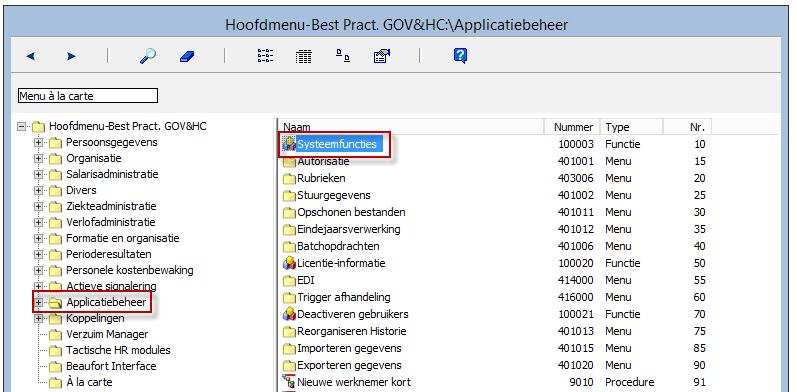Open the properties checklist icon

pyautogui.click(x=381, y=56)
